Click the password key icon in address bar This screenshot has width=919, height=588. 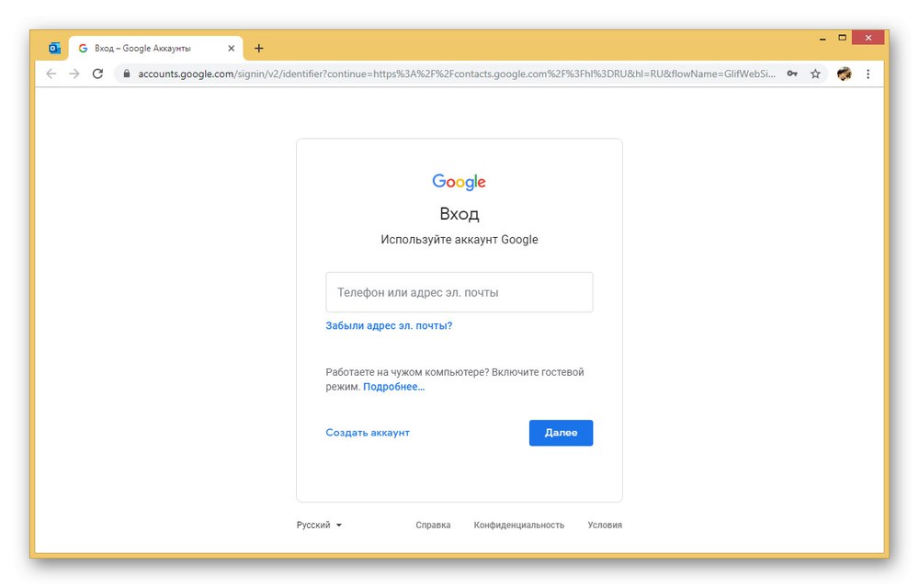point(792,73)
